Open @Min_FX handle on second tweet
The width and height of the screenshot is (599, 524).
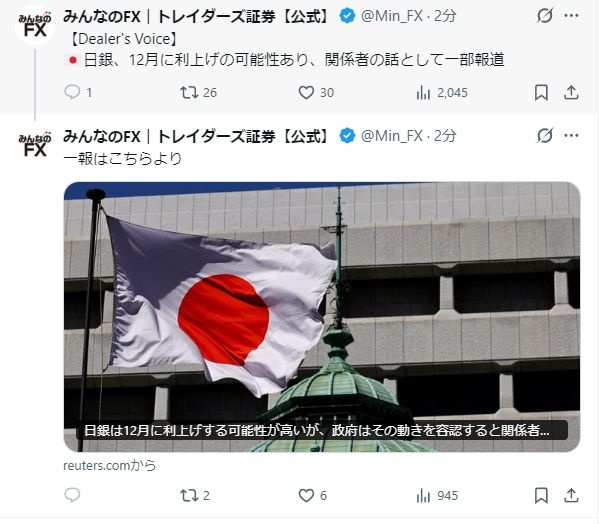[x=392, y=136]
